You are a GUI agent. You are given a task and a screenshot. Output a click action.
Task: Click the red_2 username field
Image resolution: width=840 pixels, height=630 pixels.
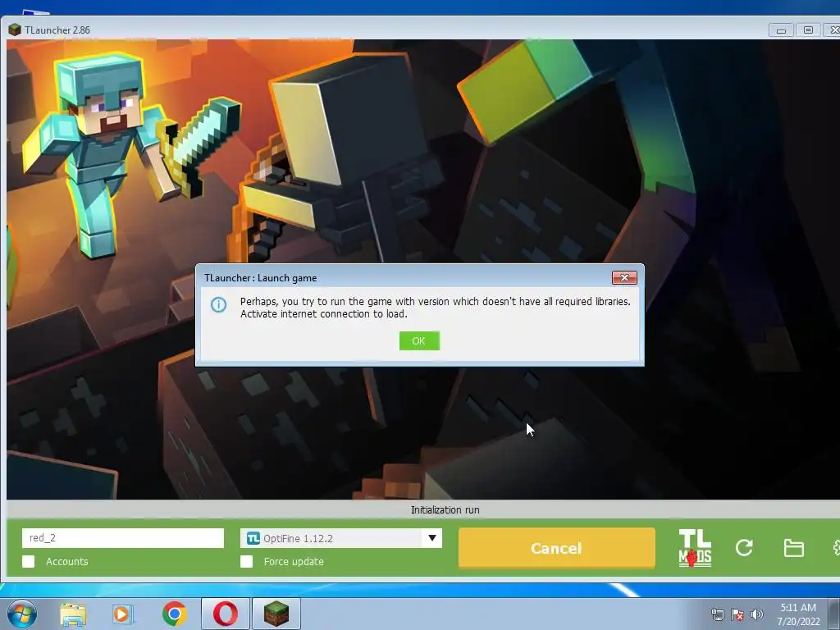(123, 538)
